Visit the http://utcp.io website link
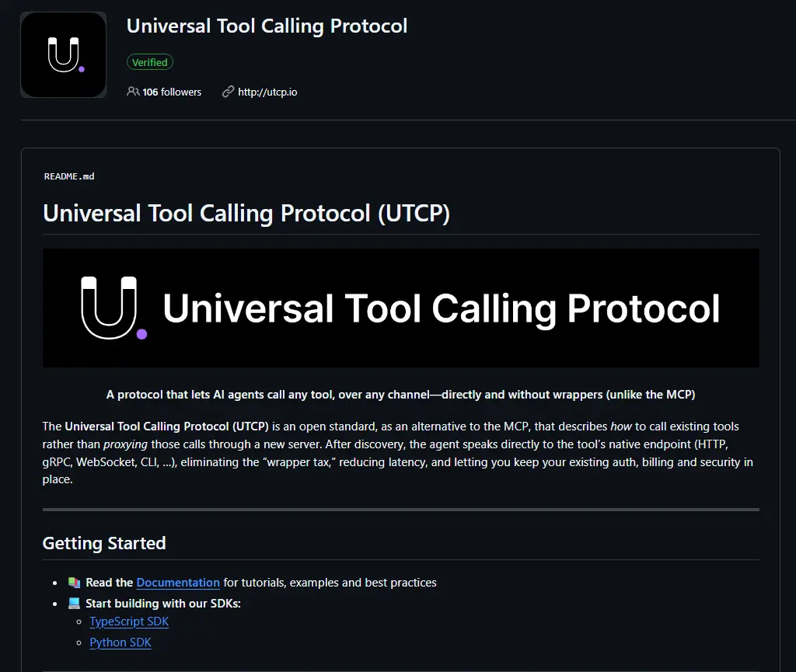 tap(267, 92)
